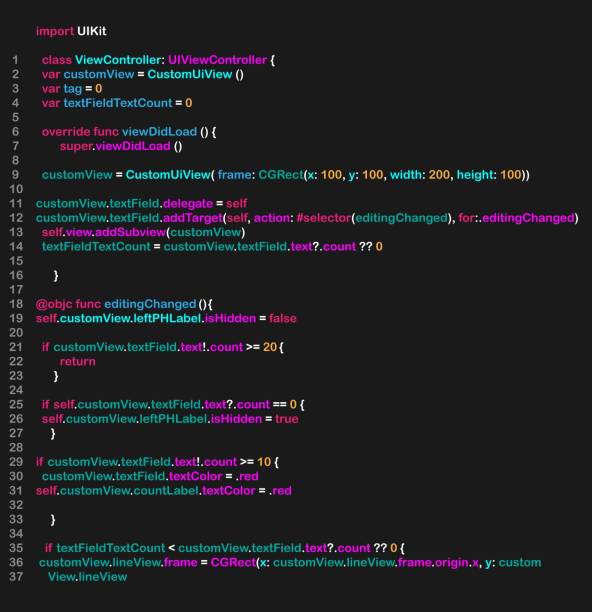Viewport: 592px width, 612px height.
Task: Click line number 28 in the gutter
Action: pos(16,448)
